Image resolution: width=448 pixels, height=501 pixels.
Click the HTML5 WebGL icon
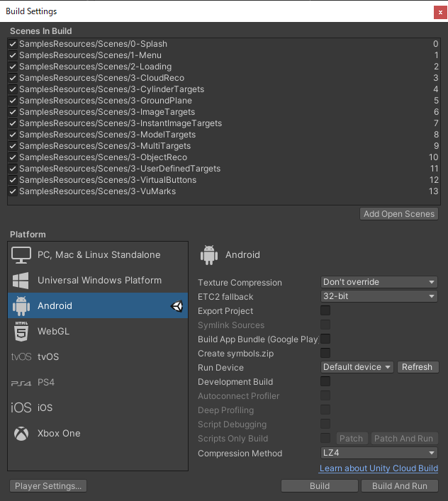21,332
